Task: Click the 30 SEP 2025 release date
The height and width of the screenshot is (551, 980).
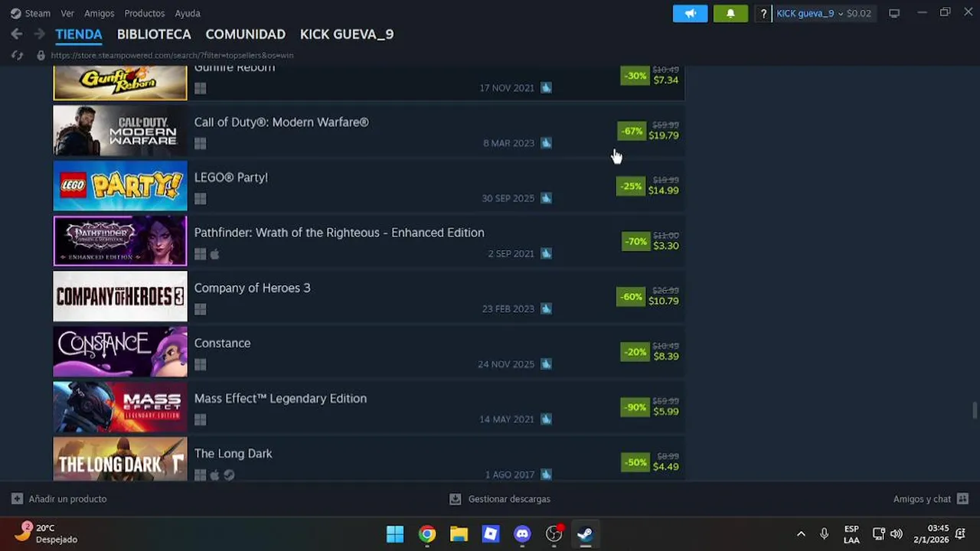Action: click(x=508, y=198)
